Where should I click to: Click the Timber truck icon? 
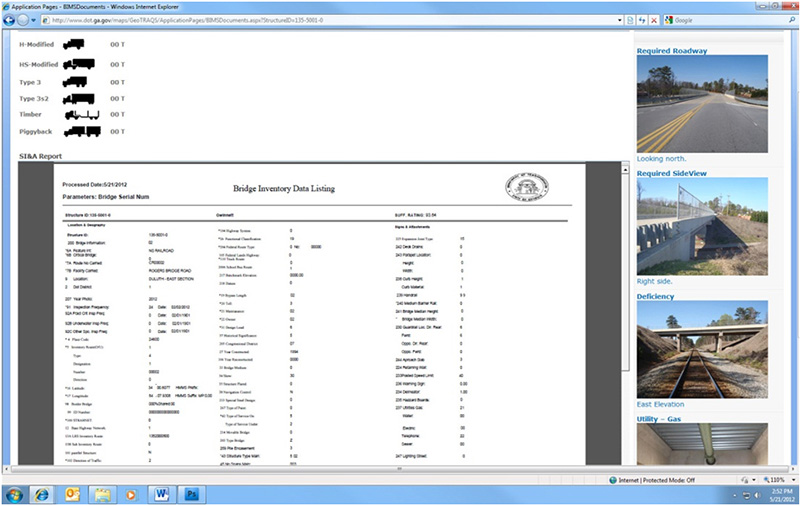point(82,115)
